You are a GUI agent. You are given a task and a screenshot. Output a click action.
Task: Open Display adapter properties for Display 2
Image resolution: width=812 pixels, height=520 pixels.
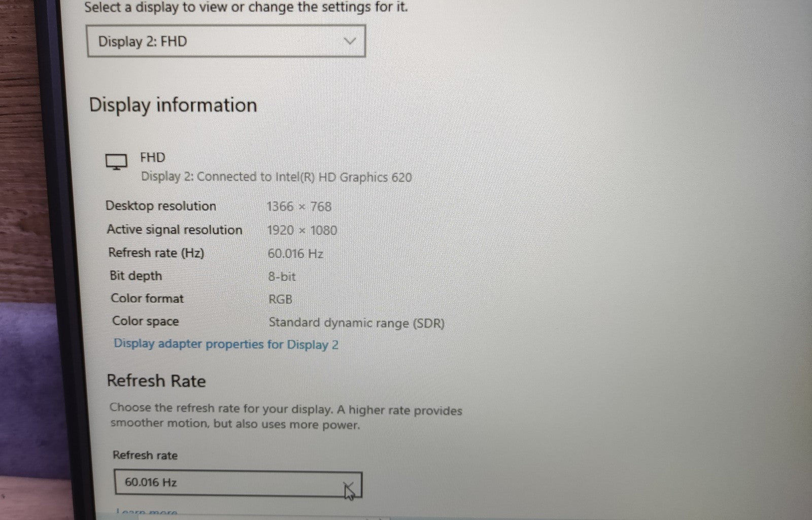tap(226, 344)
